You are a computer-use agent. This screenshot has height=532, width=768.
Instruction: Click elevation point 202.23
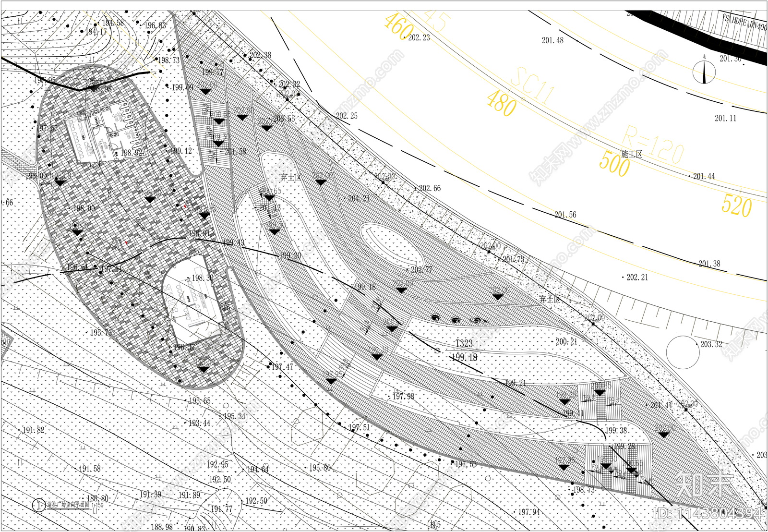(419, 37)
